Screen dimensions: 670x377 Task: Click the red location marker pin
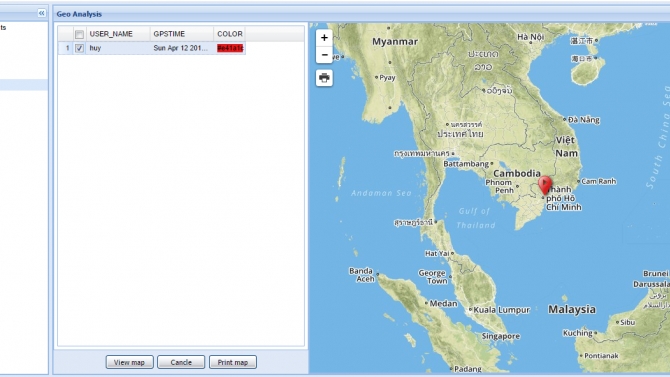pyautogui.click(x=545, y=186)
